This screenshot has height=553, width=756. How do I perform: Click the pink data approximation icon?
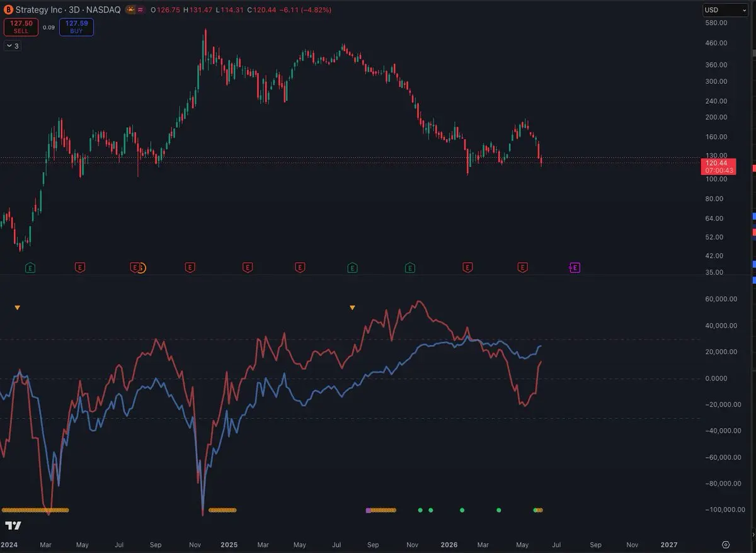tap(140, 10)
